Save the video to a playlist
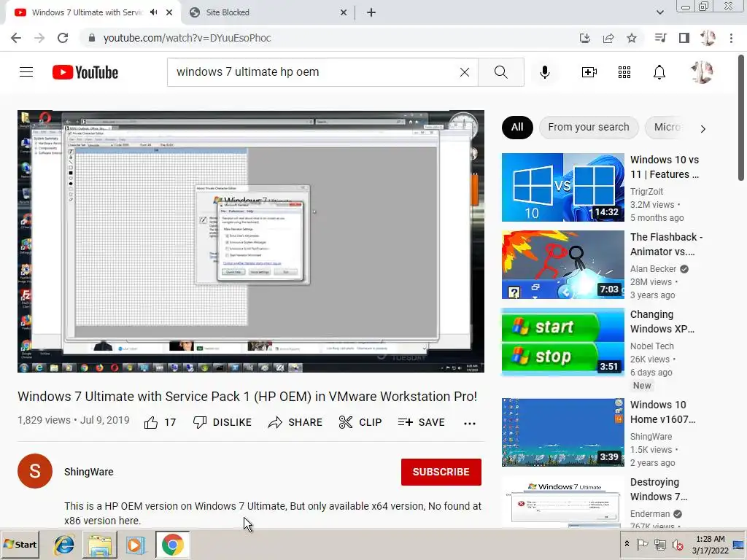Screen dimensions: 747x560 (x=422, y=422)
